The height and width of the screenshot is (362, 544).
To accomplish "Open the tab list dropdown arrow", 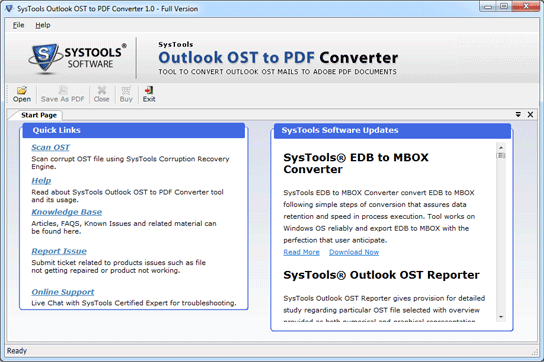I will pos(518,115).
